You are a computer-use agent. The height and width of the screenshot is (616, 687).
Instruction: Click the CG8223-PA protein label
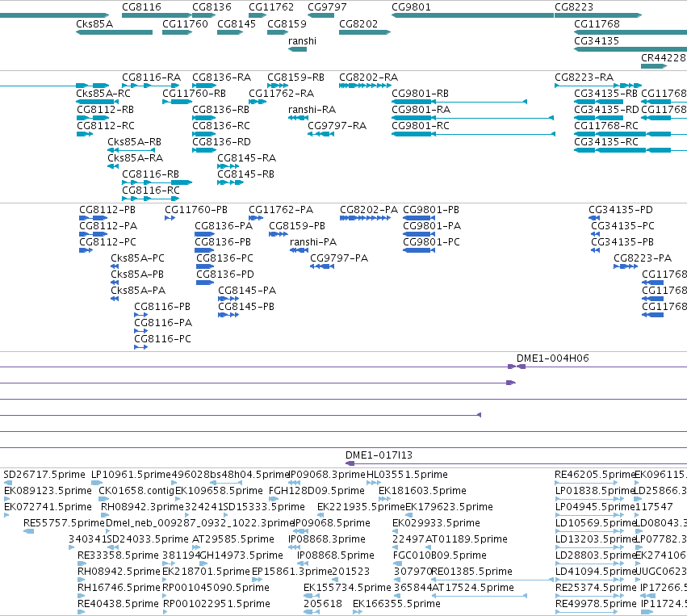pos(643,258)
